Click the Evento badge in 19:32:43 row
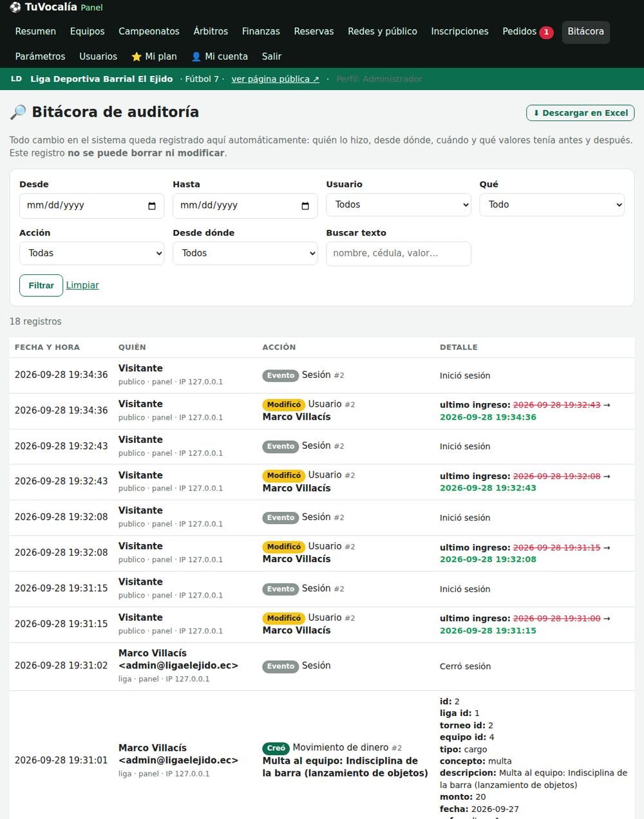The height and width of the screenshot is (819, 644). pyautogui.click(x=281, y=446)
